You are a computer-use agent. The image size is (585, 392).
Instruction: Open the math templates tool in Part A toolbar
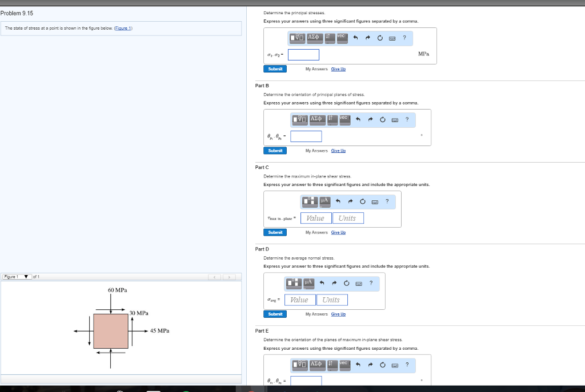pyautogui.click(x=297, y=38)
